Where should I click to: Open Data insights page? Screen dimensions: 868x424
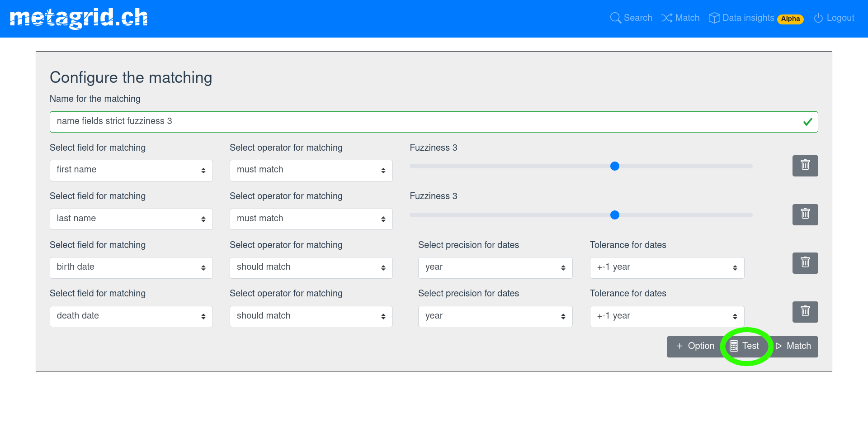coord(742,18)
